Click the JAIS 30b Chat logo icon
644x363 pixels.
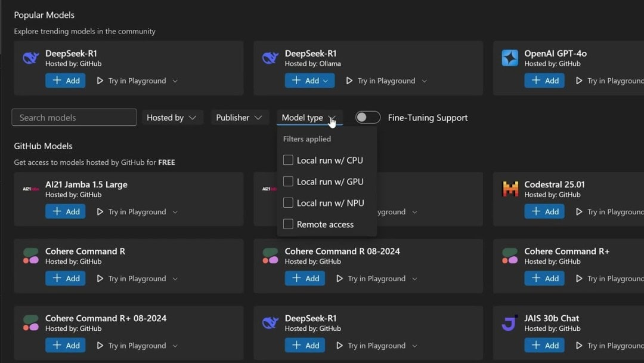(x=510, y=323)
